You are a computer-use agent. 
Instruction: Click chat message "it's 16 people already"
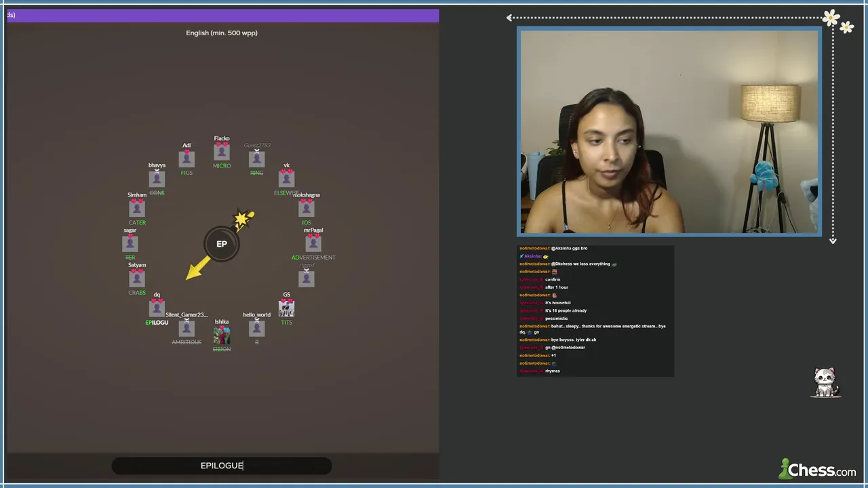[566, 310]
